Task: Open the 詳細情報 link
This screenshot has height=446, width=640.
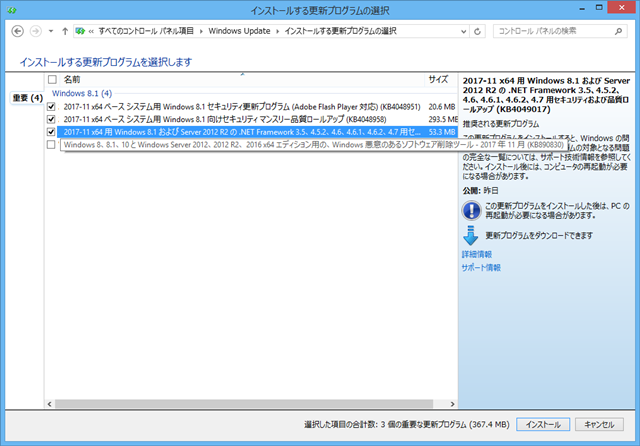Action: [x=477, y=255]
